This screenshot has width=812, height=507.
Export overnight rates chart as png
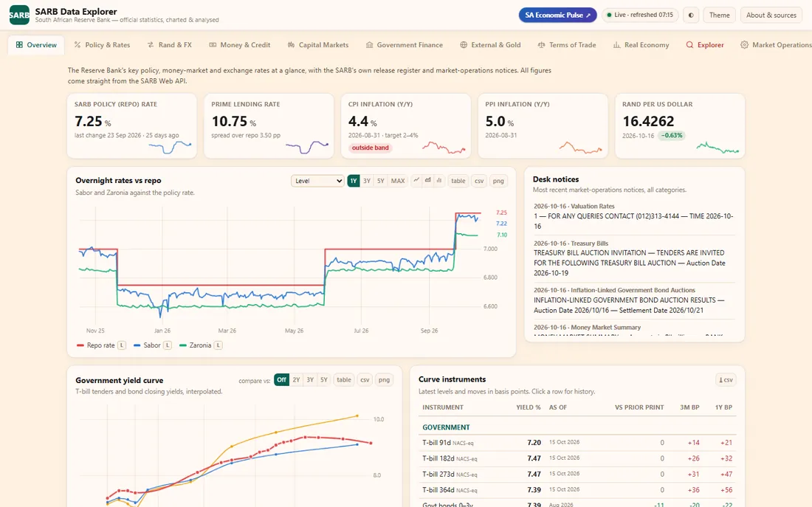pos(498,181)
